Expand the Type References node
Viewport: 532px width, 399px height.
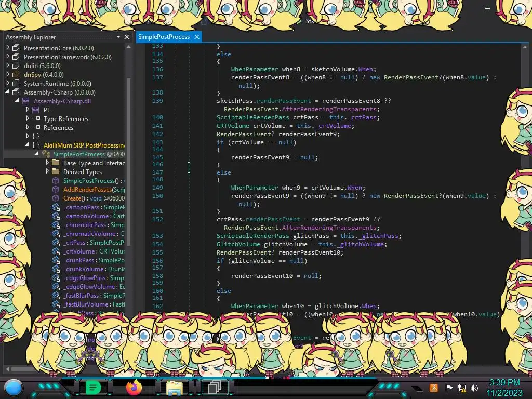28,118
